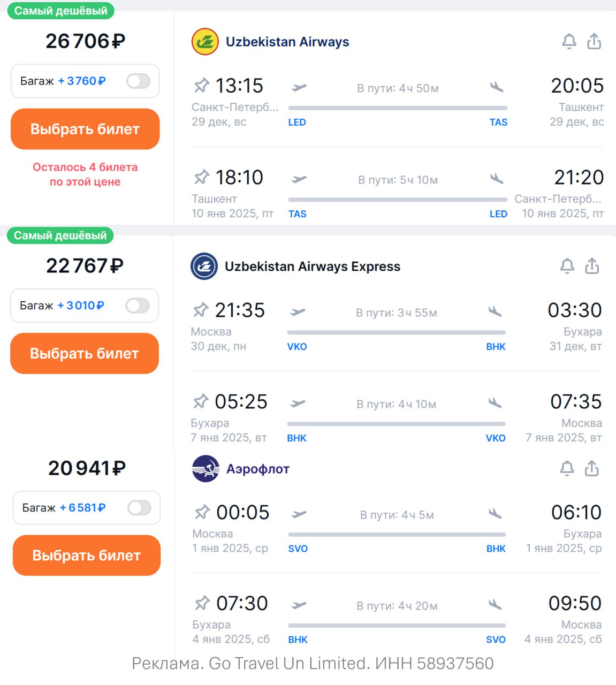Pin the 00:05 Аэрофлот departure flight
Image resolution: width=616 pixels, height=685 pixels.
pyautogui.click(x=202, y=512)
